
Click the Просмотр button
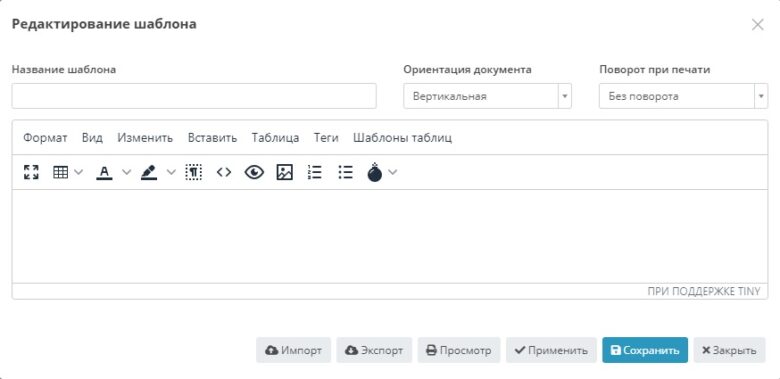[459, 350]
